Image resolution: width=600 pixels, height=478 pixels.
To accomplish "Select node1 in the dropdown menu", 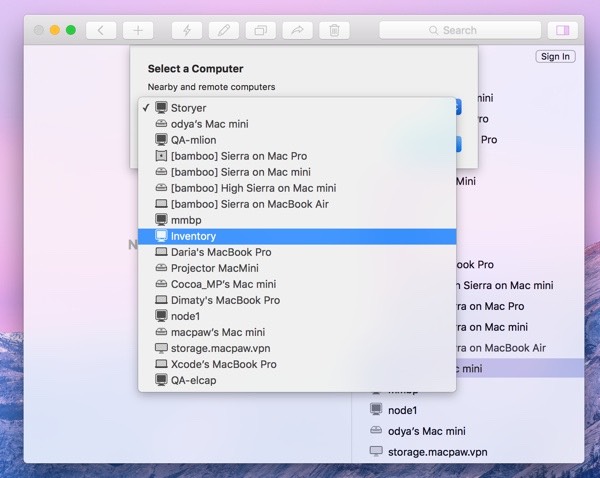I will tap(297, 316).
